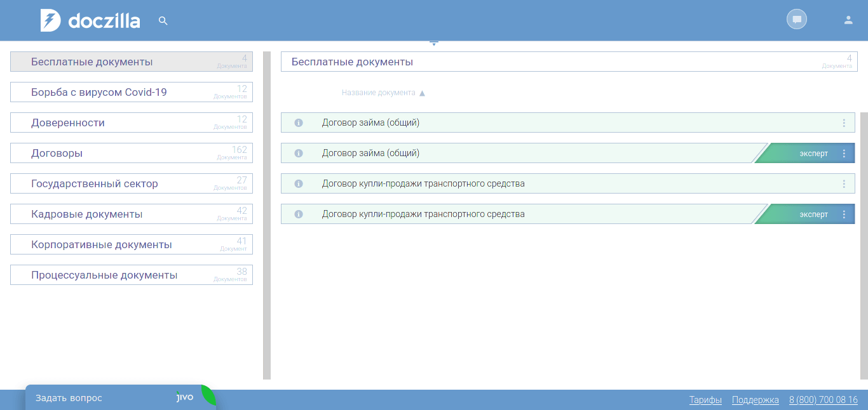
Task: Open three-dot menu of first Договор купли-продажи
Action: (x=844, y=184)
